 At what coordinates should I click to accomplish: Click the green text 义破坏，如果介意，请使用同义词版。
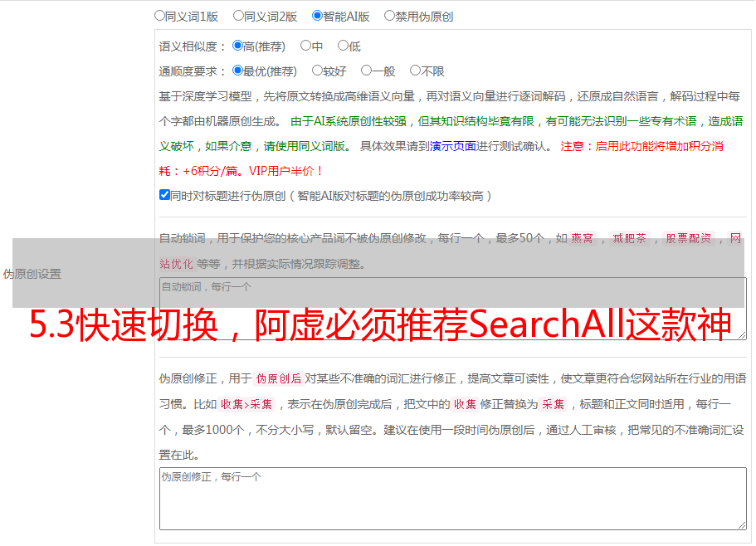[x=256, y=146]
